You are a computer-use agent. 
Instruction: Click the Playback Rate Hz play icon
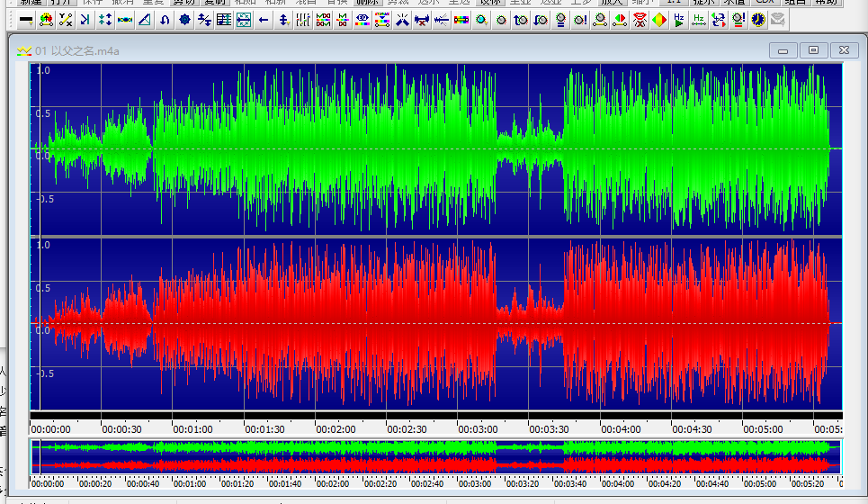click(679, 19)
